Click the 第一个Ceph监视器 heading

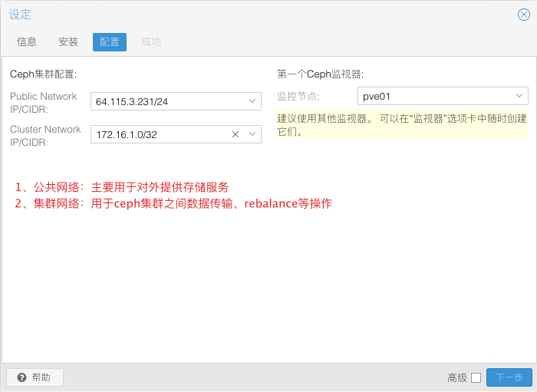320,74
